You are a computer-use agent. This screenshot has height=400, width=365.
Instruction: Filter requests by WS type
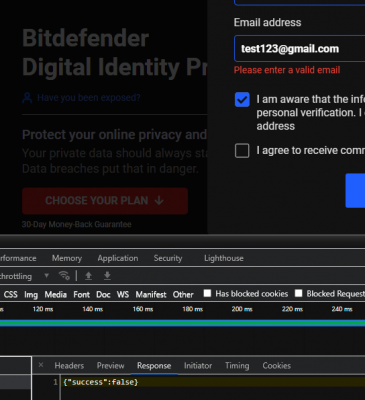tap(123, 295)
